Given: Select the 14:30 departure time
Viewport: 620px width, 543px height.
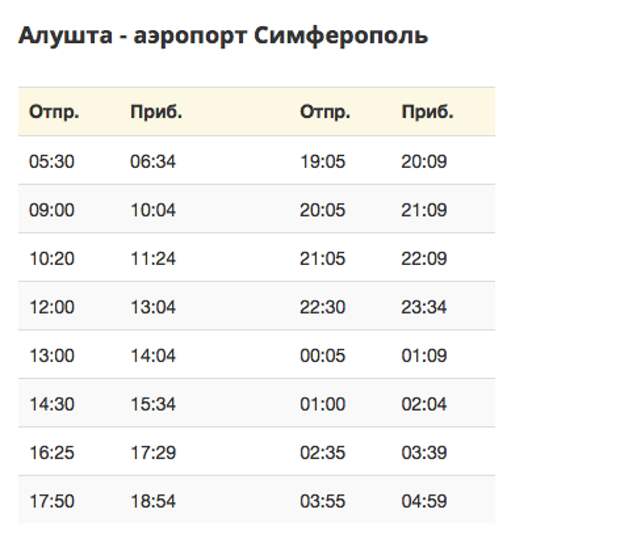Looking at the screenshot, I should pyautogui.click(x=52, y=405).
